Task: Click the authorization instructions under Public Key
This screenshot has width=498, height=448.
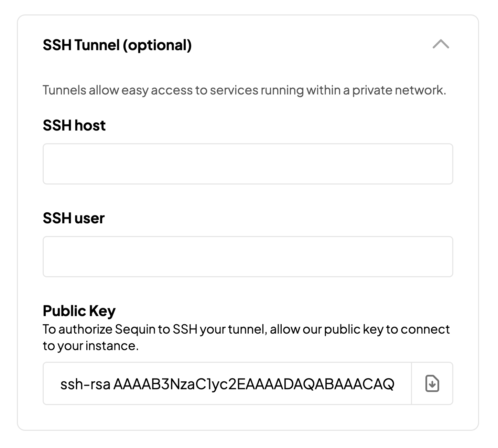Action: point(246,337)
